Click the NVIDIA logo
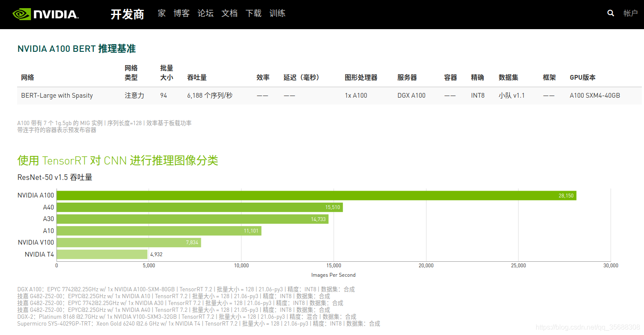Screen dimensions: 644x335 (x=45, y=14)
